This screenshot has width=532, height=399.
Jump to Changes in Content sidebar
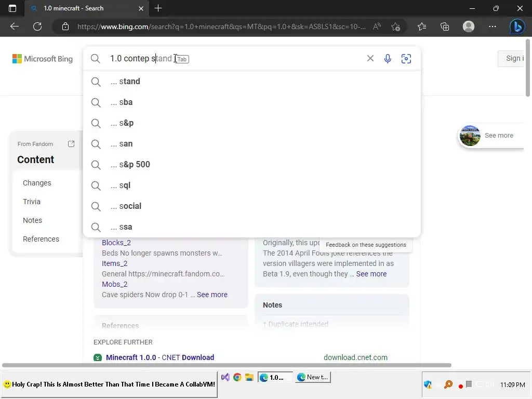37,183
